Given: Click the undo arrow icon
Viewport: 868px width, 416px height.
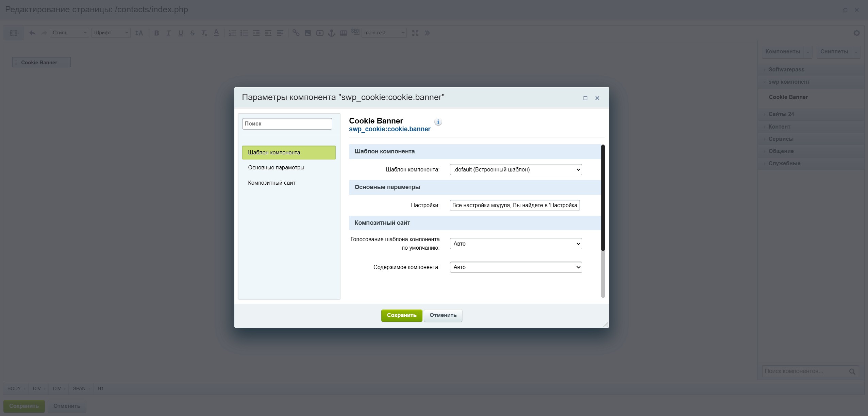Looking at the screenshot, I should tap(32, 33).
